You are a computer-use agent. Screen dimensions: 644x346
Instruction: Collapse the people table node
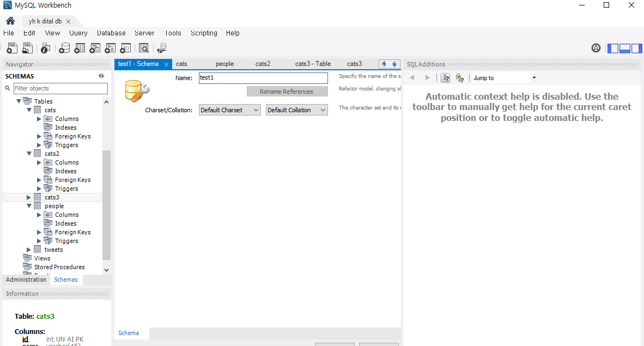(29, 206)
